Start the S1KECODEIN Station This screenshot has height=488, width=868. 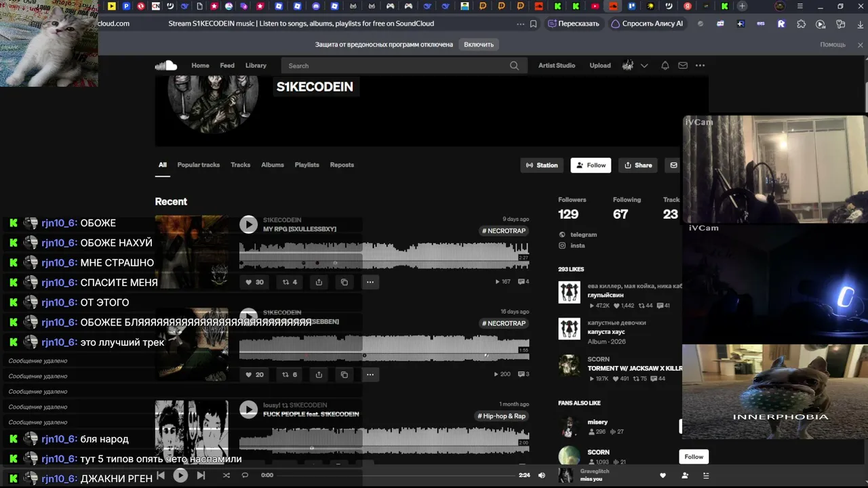(x=542, y=165)
